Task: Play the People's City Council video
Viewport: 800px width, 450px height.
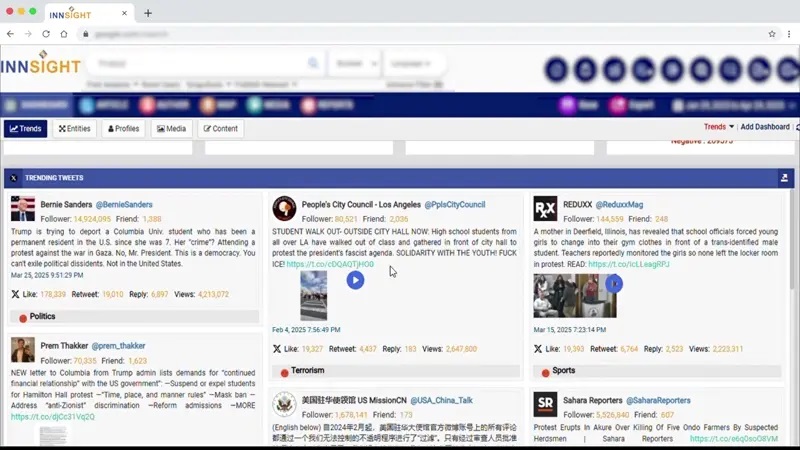Action: tap(355, 280)
